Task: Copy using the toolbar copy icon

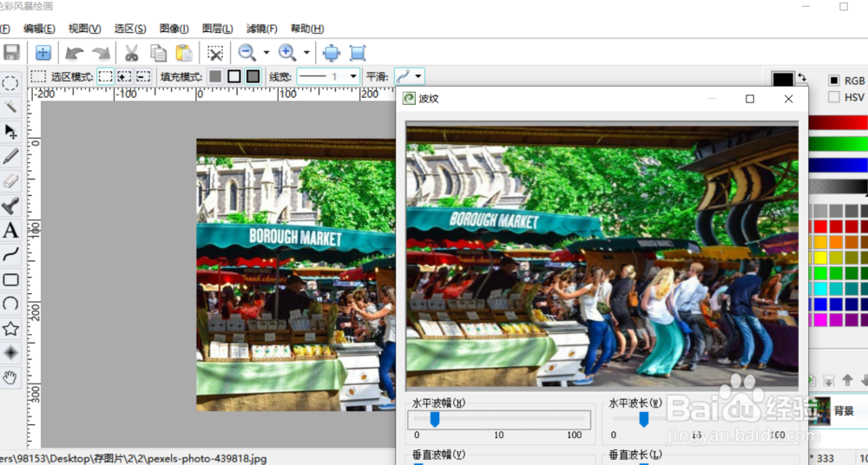Action: pyautogui.click(x=158, y=53)
